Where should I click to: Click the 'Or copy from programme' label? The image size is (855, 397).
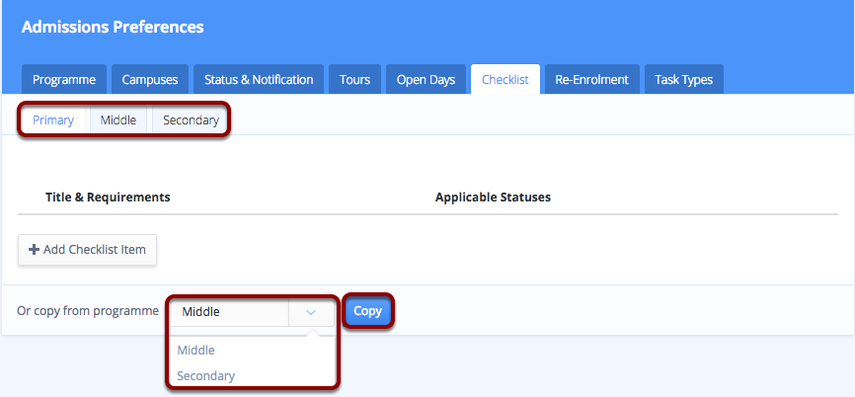(x=88, y=311)
